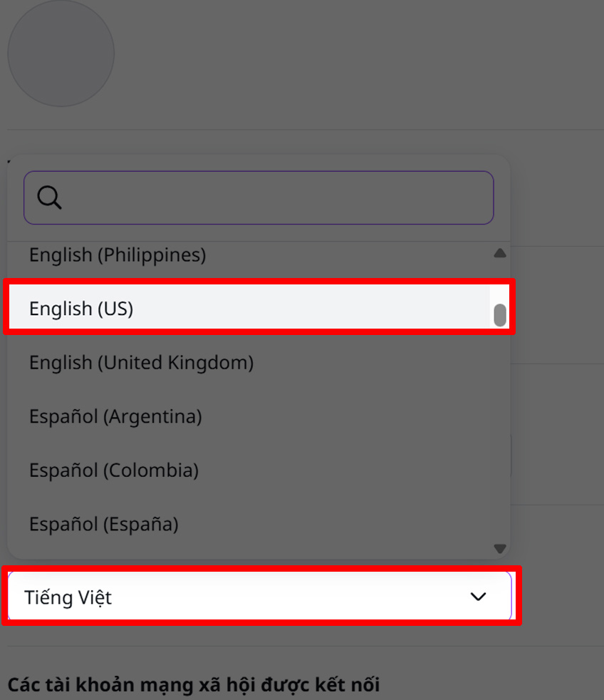Click the circular profile avatar image
Screen dimensions: 604x700
coord(61,53)
